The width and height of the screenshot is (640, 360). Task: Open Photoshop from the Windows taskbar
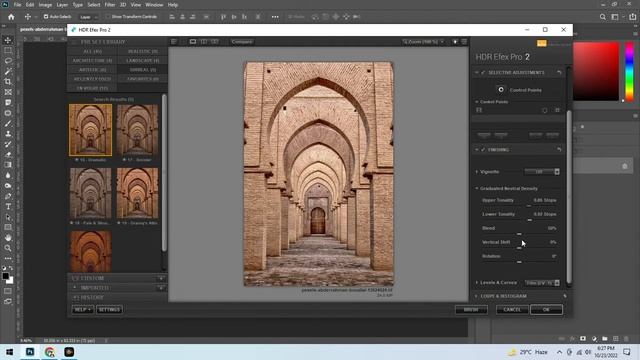[x=30, y=352]
